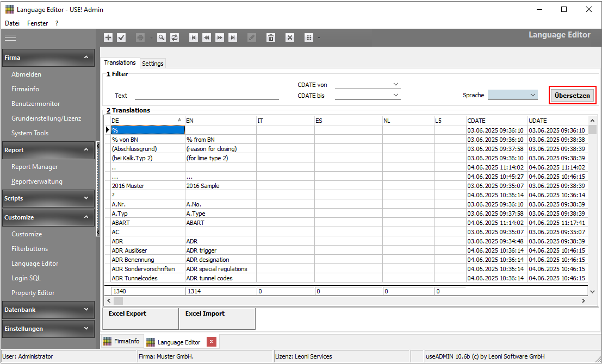Open System Tools sidebar entry
The image size is (602, 364).
30,133
